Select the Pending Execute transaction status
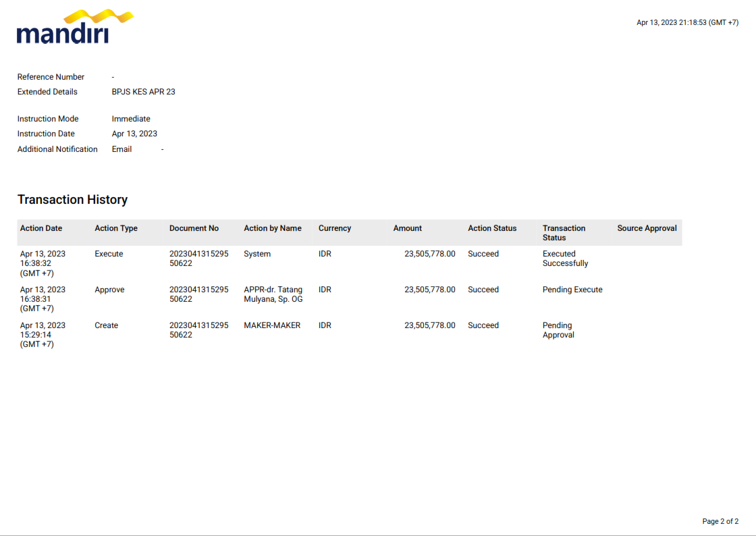 tap(572, 290)
